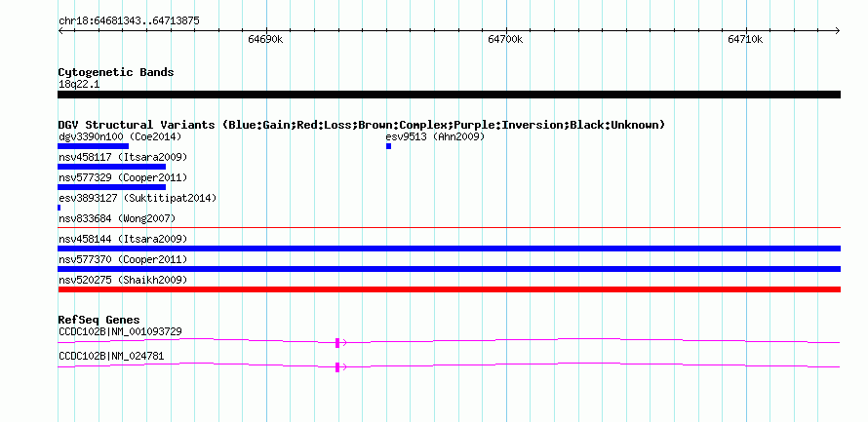Open the esv9513 (Ahn2009) label
Viewport: 868px width, 422px height.
[435, 136]
